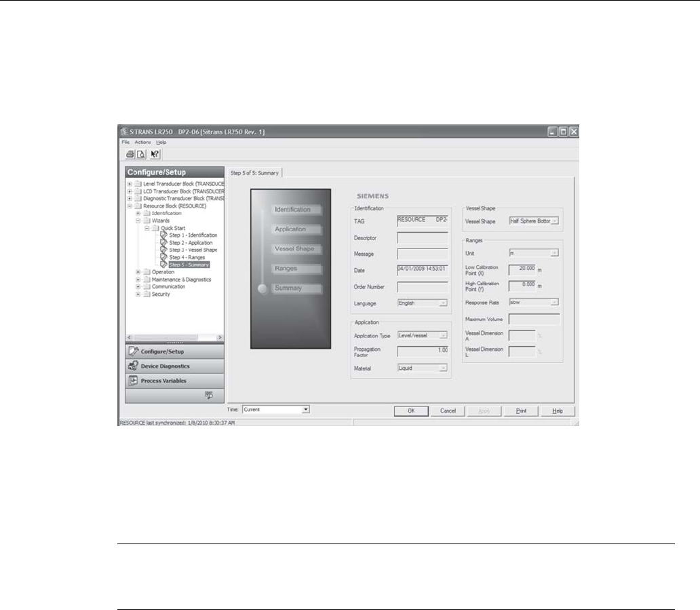Open the Time dropdown showing Current
This screenshot has height=610, width=700.
tap(305, 410)
